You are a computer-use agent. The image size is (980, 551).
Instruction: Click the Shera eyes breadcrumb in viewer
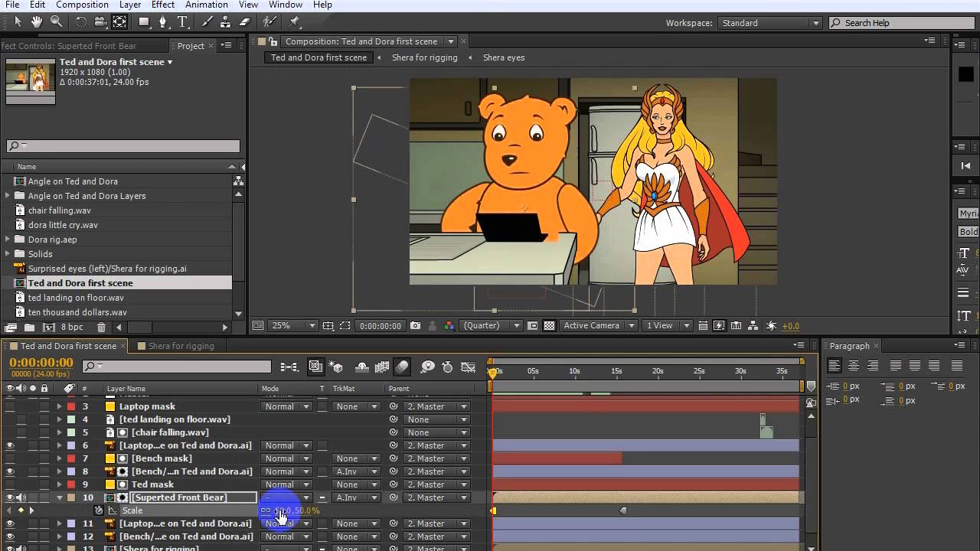click(x=504, y=57)
